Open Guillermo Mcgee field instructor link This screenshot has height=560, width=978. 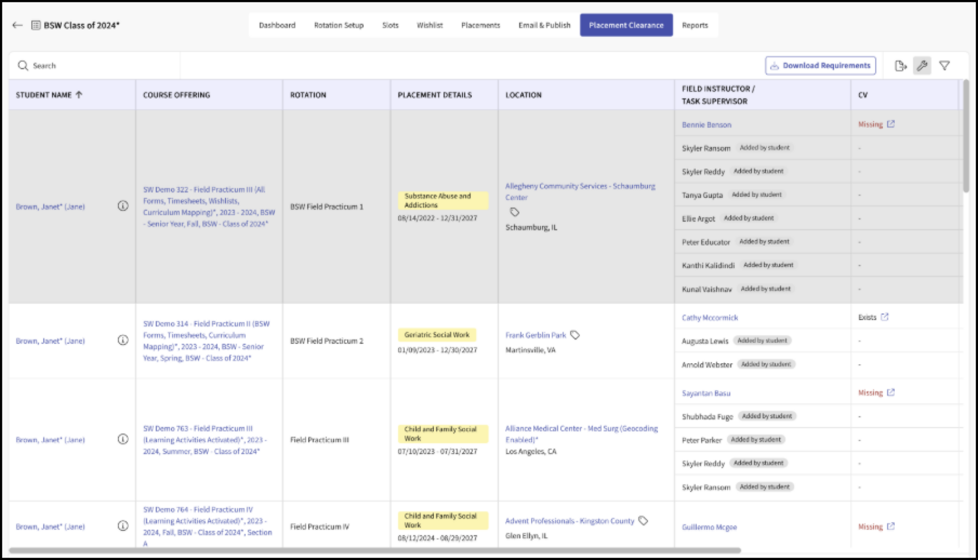[709, 526]
